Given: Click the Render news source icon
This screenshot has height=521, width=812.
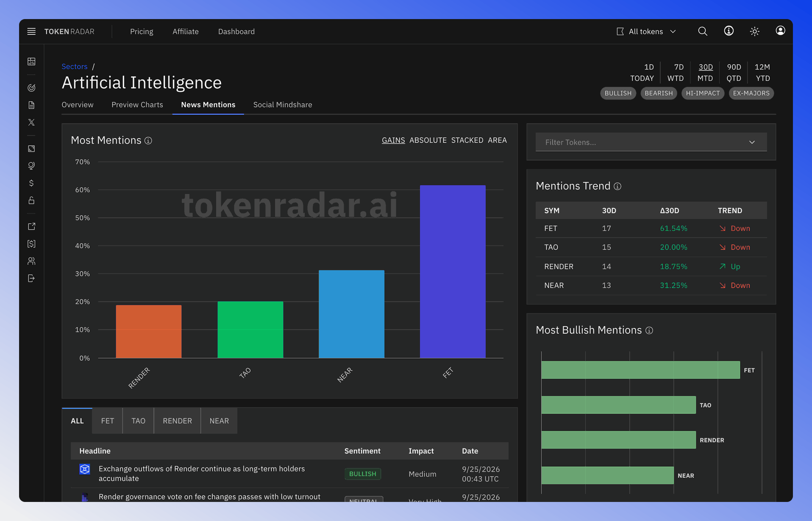Looking at the screenshot, I should click(85, 469).
